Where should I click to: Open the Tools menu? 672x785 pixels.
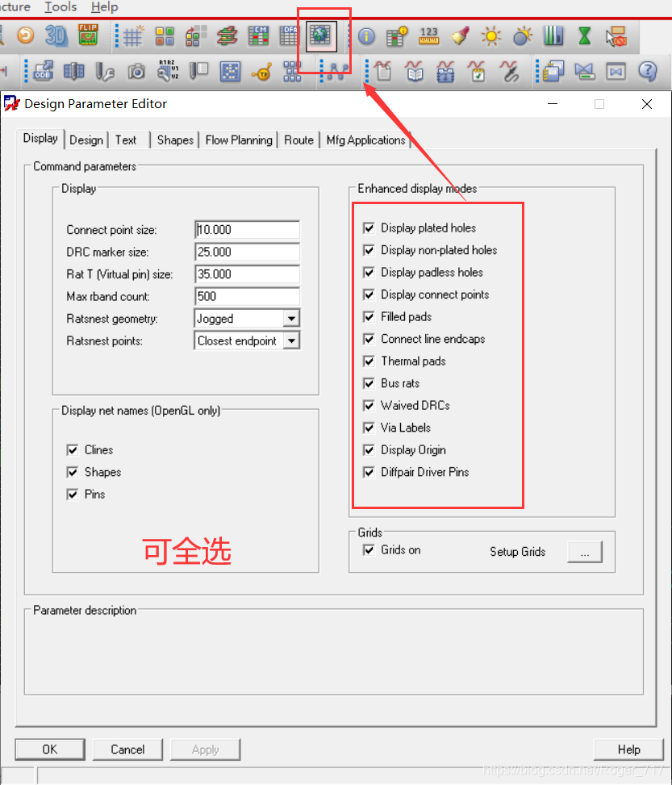[x=61, y=7]
